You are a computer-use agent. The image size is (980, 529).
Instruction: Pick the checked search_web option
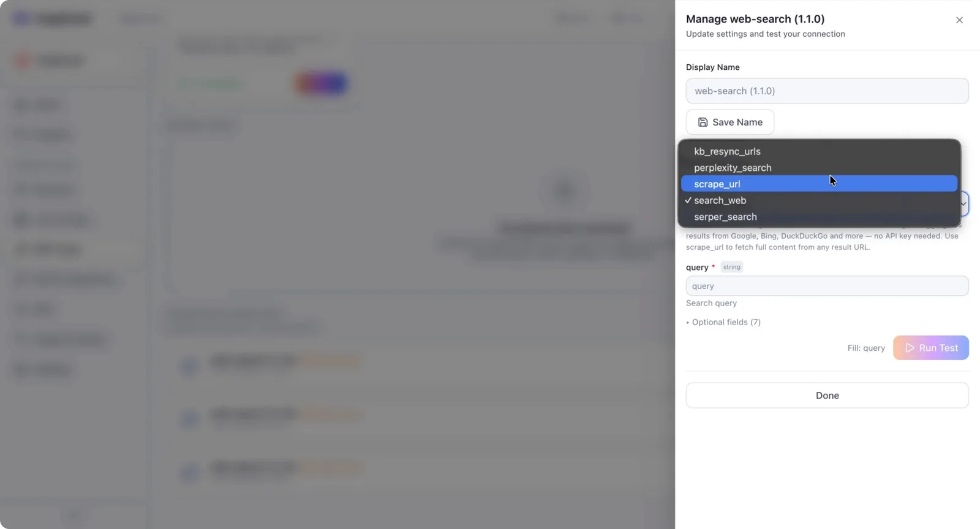coord(819,200)
